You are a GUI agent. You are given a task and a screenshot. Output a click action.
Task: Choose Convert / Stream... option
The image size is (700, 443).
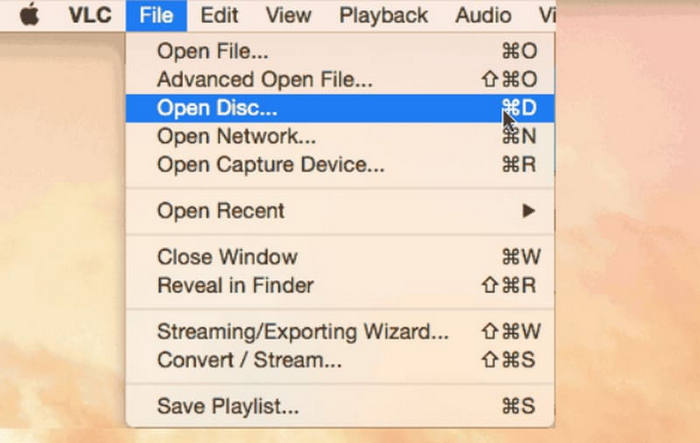[340, 360]
